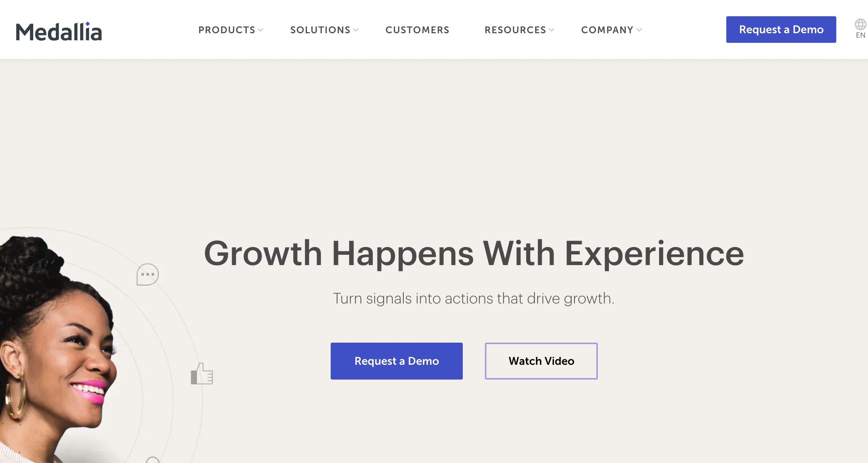Screen dimensions: 868x463
Task: Select the Customers menu item
Action: [x=418, y=29]
